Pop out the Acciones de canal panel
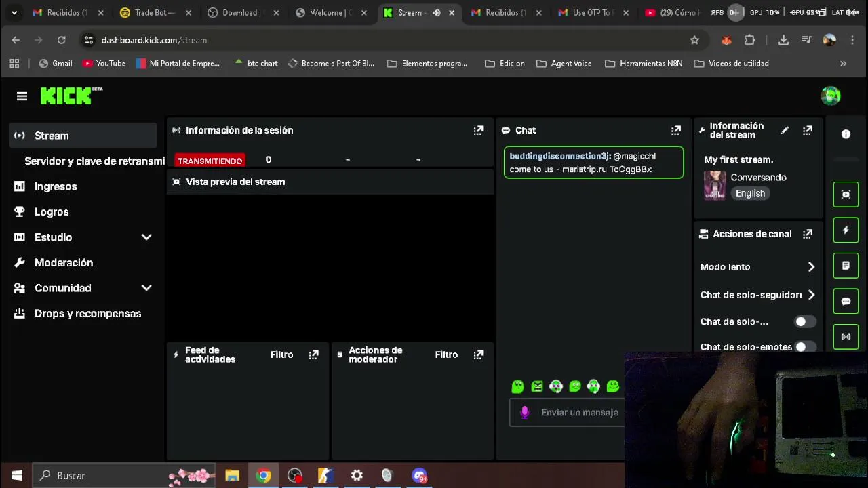Image resolution: width=868 pixels, height=488 pixels. [x=807, y=234]
